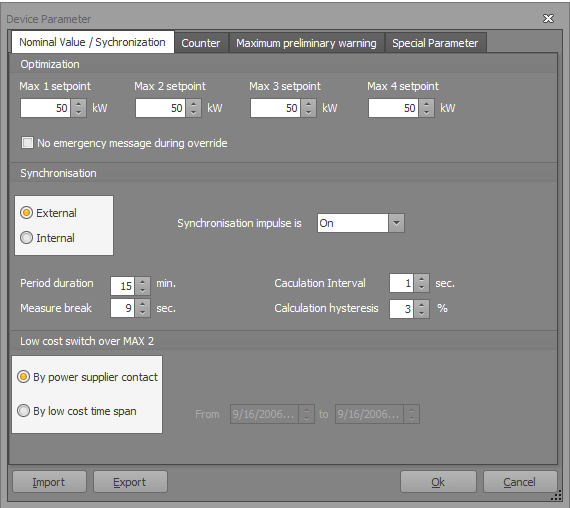Image resolution: width=570 pixels, height=508 pixels.
Task: Click the Max 2 setpoint value field
Action: tap(160, 108)
